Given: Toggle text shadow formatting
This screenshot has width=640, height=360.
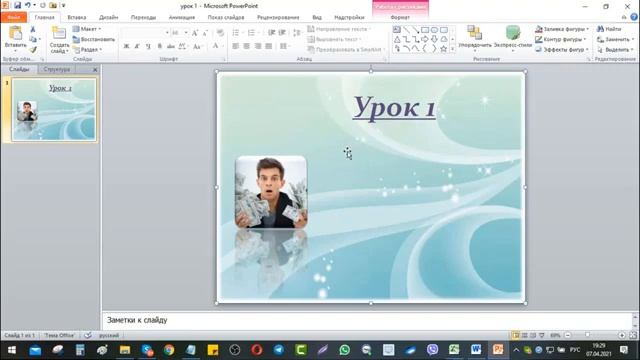Looking at the screenshot, I should tap(160, 46).
